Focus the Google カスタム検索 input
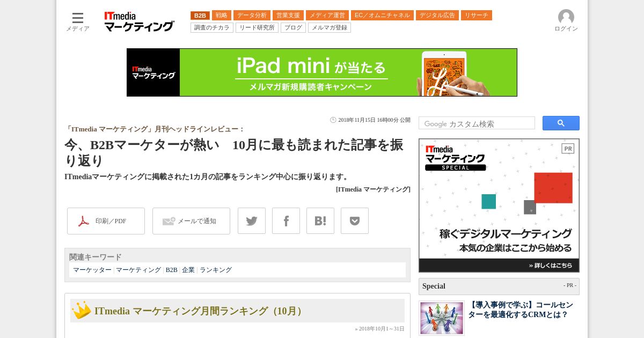The height and width of the screenshot is (338, 644). pos(477,123)
